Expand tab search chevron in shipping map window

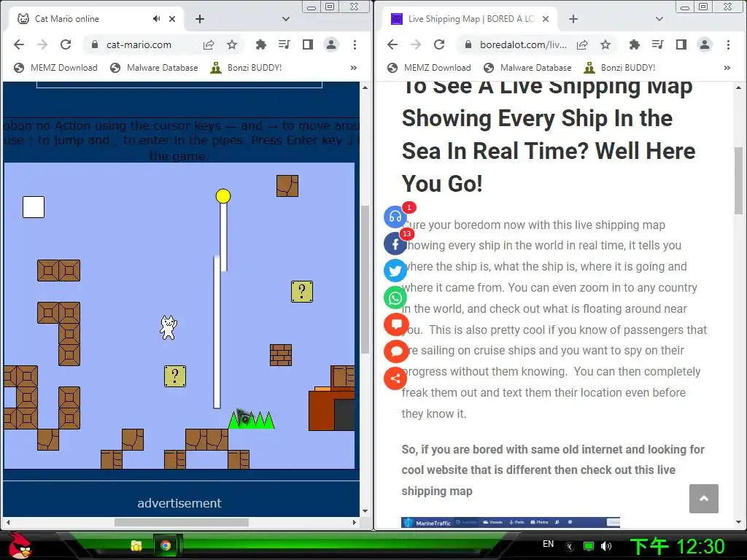coord(659,19)
